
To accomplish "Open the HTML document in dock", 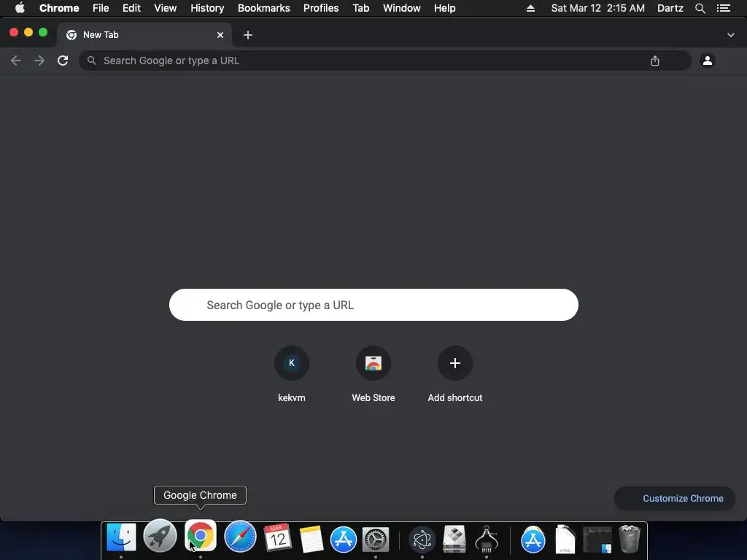I will [x=565, y=540].
